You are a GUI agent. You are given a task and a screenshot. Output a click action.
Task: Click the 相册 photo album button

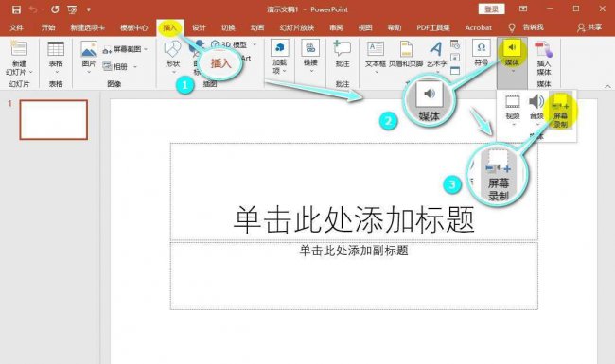(x=115, y=66)
